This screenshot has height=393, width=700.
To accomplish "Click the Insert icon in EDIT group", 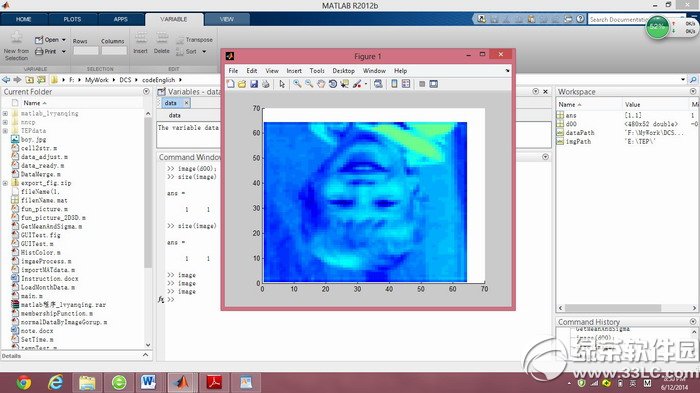I will tap(141, 43).
